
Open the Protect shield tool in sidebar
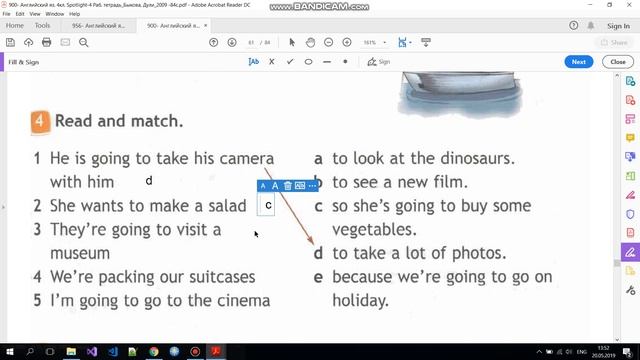tap(630, 214)
